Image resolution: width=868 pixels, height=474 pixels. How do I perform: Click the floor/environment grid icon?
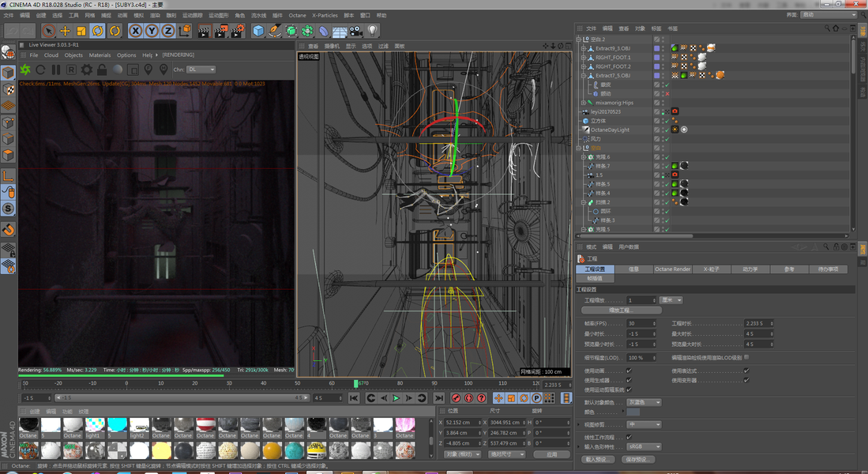[x=340, y=32]
